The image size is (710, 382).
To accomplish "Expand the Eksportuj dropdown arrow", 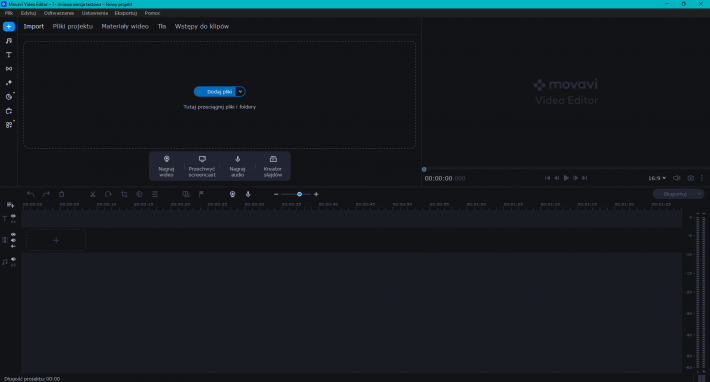I will coord(700,194).
